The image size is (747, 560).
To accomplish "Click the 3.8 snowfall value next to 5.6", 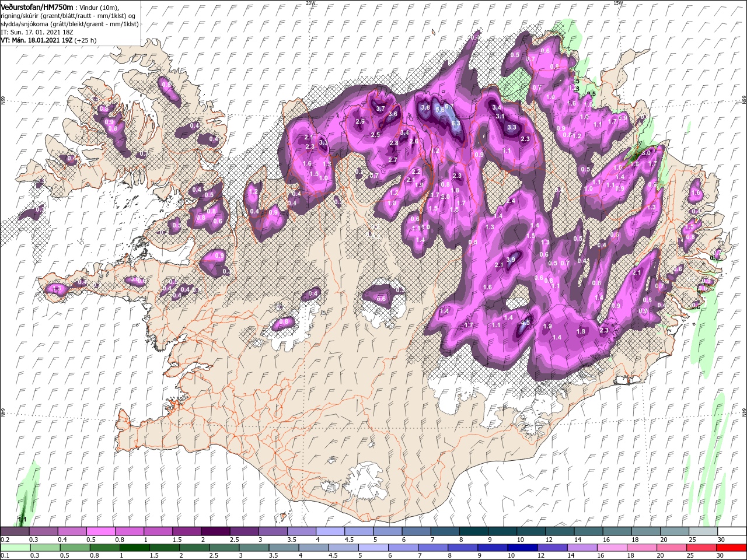I will click(x=425, y=107).
